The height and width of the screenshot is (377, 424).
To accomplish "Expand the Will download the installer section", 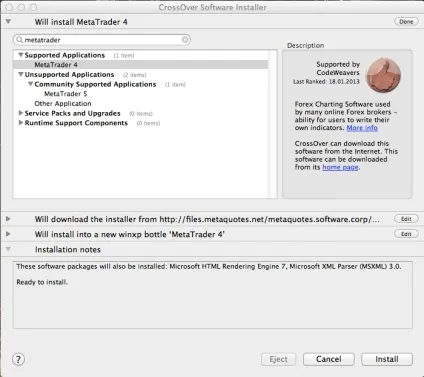I will (x=8, y=219).
